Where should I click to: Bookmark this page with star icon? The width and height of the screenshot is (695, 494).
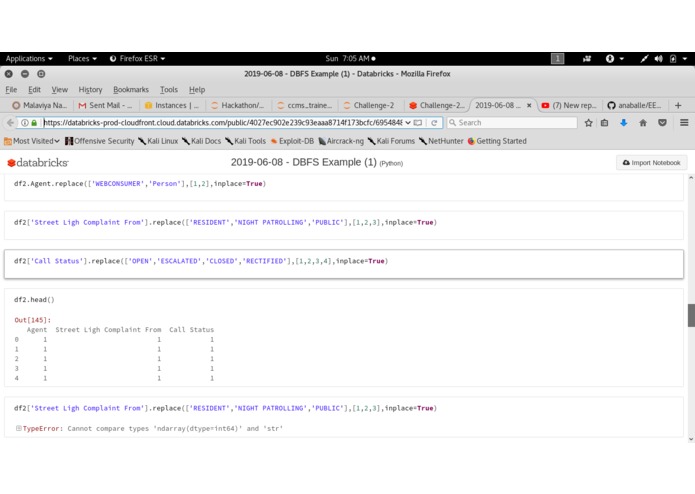point(588,123)
